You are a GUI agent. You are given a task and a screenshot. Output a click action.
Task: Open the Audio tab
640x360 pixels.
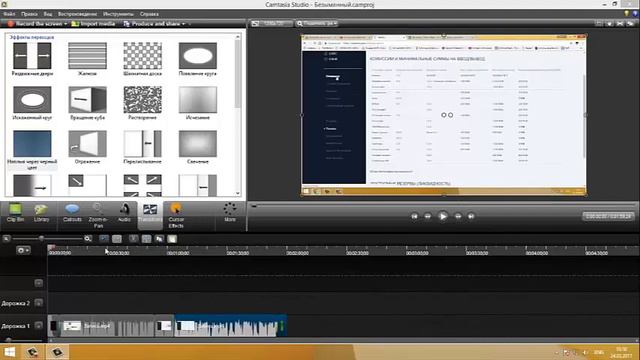(x=124, y=213)
